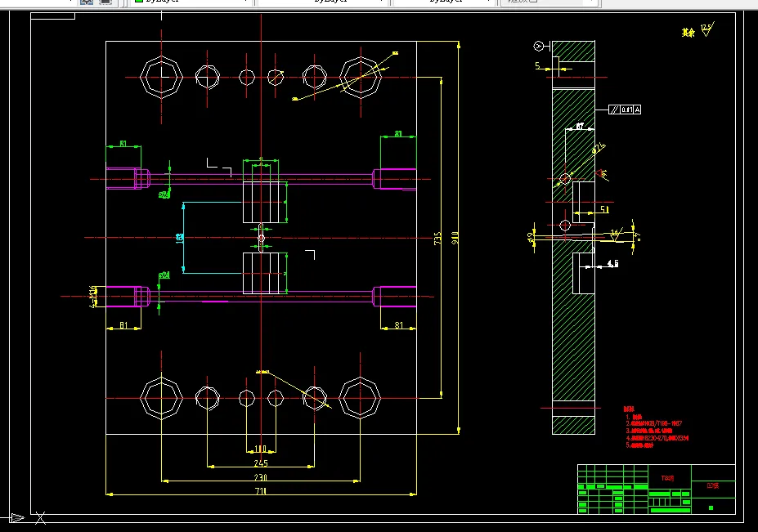Select the vertical 910 dimension text
Viewport: 758px width, 532px height.
[x=455, y=238]
